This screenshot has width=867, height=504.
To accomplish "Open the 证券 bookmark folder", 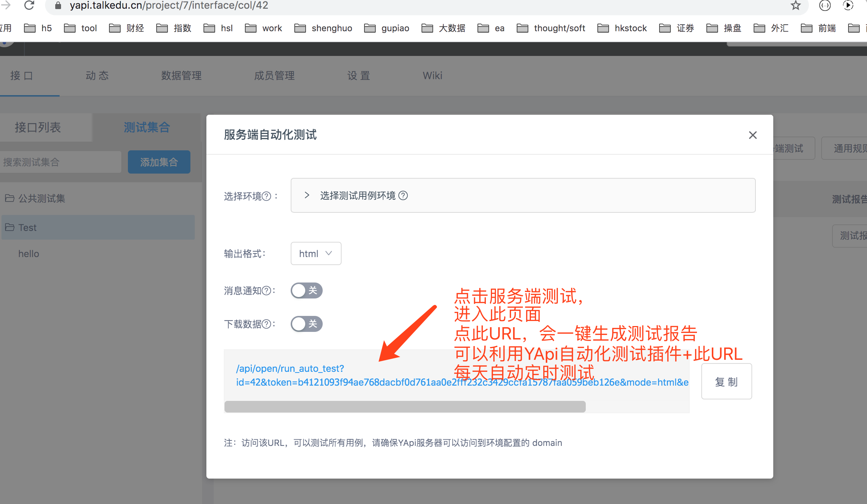I will pyautogui.click(x=677, y=28).
